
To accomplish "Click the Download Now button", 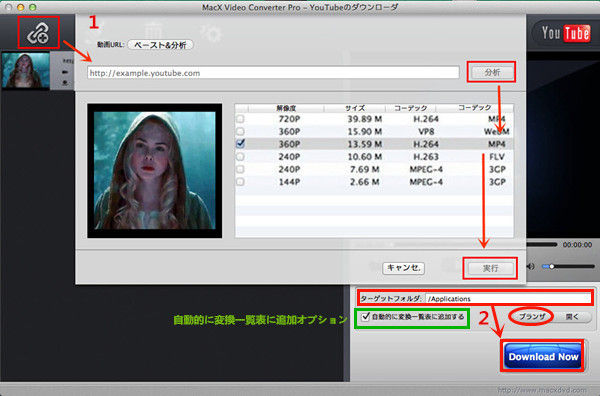I will tap(543, 357).
